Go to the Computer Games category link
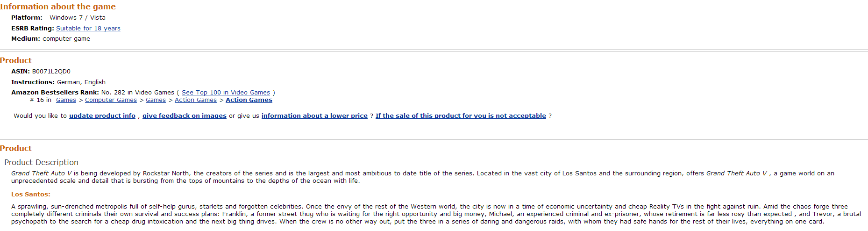Image resolution: width=868 pixels, height=231 pixels. click(x=111, y=100)
